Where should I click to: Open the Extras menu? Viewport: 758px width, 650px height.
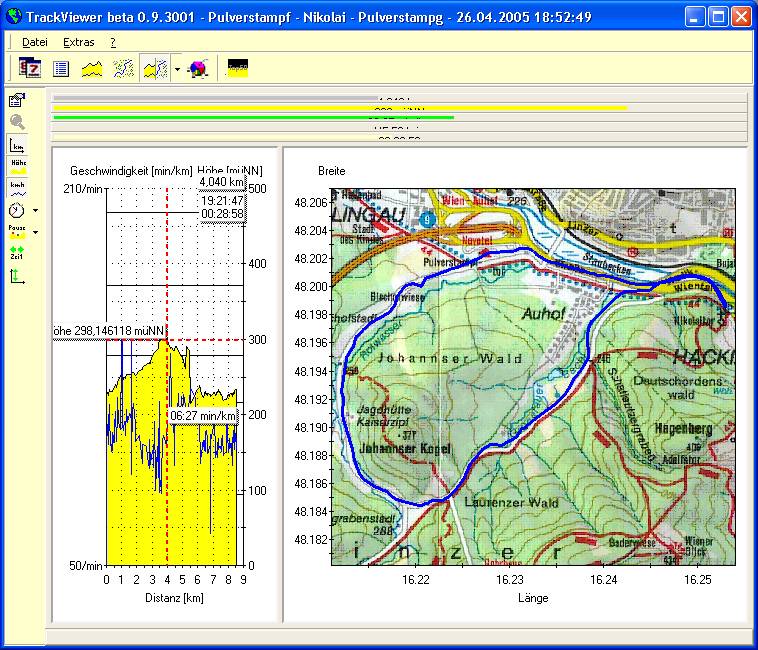click(79, 42)
